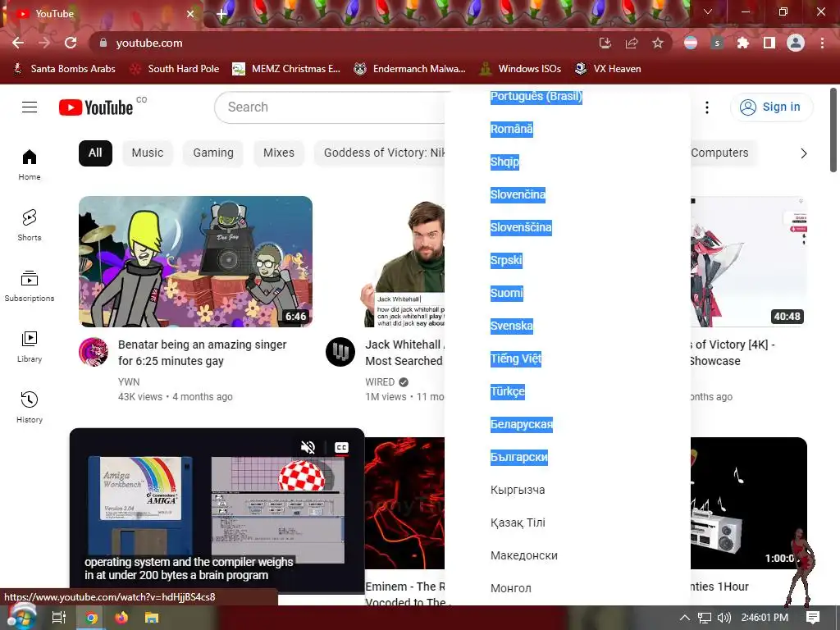Open the YWN channel name link
The height and width of the screenshot is (630, 840).
pyautogui.click(x=129, y=382)
